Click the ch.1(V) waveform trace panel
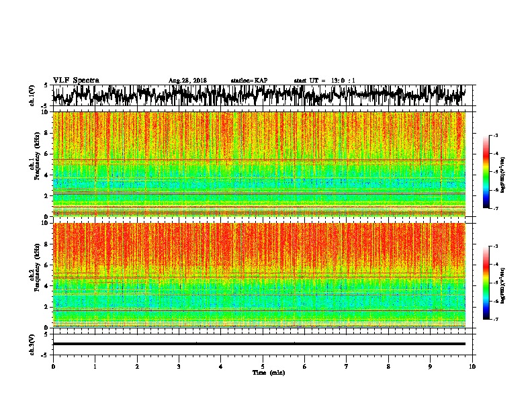 click(x=263, y=95)
